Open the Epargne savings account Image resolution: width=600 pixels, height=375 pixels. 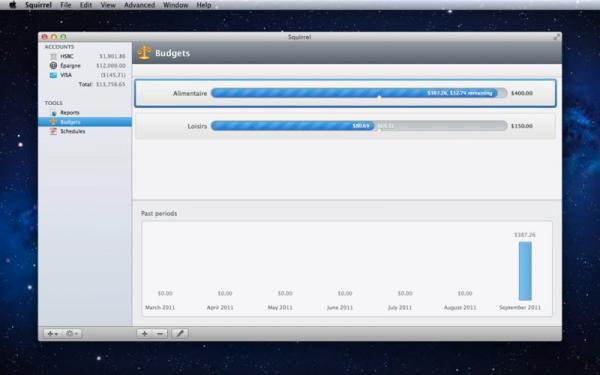pos(85,65)
